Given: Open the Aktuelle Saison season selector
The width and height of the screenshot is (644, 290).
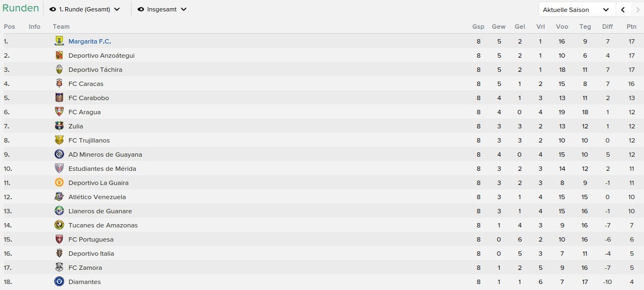Looking at the screenshot, I should coord(577,9).
